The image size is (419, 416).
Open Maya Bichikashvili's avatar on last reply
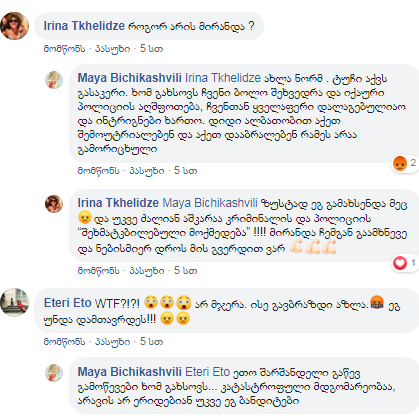[x=54, y=373]
